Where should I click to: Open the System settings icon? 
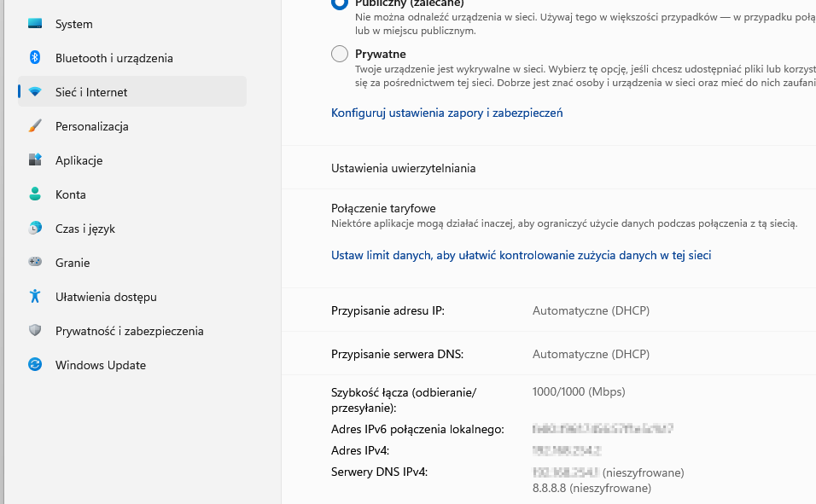[x=35, y=24]
